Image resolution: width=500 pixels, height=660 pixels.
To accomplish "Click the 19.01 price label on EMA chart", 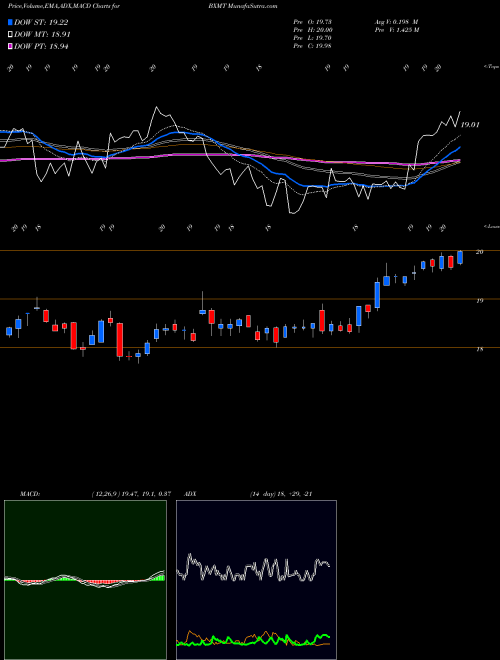I will pos(470,125).
